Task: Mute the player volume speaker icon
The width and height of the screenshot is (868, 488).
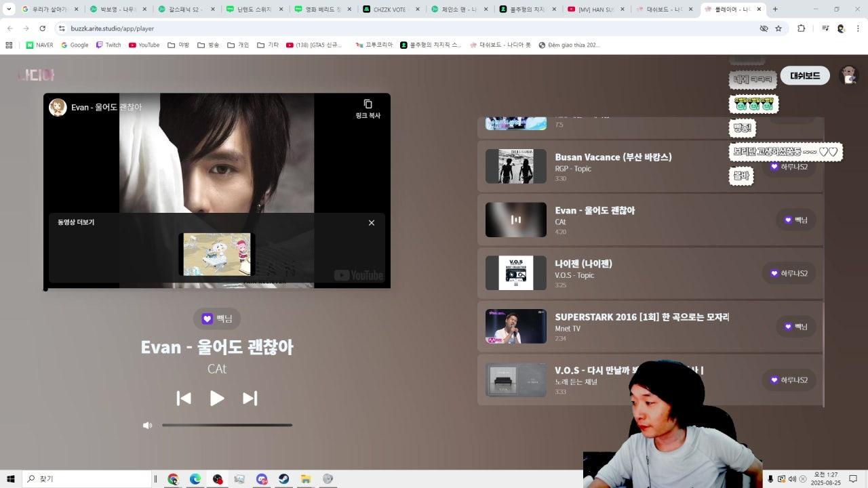Action: click(x=147, y=426)
